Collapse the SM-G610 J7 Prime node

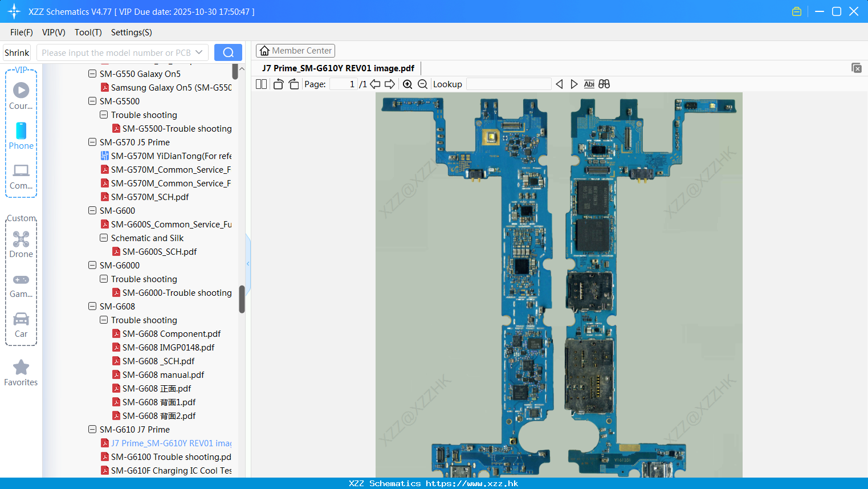pyautogui.click(x=92, y=429)
